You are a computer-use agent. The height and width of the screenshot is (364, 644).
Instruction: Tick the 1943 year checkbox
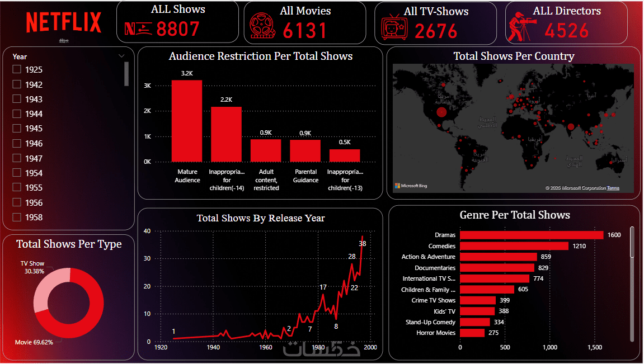point(17,99)
